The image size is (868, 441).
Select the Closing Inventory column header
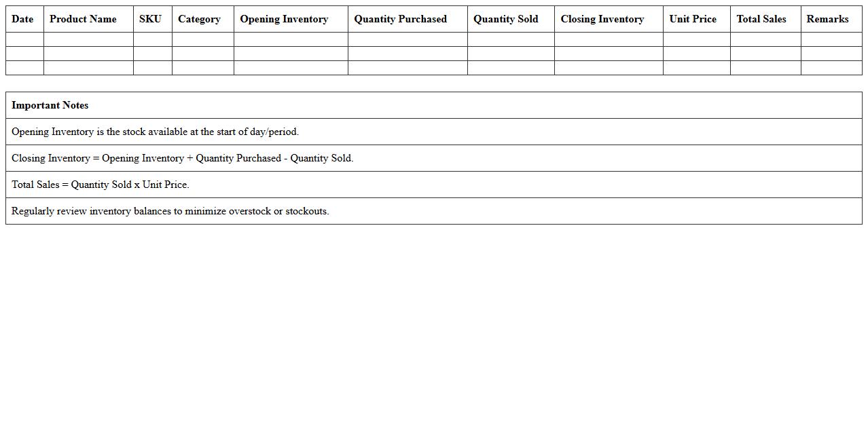click(602, 19)
